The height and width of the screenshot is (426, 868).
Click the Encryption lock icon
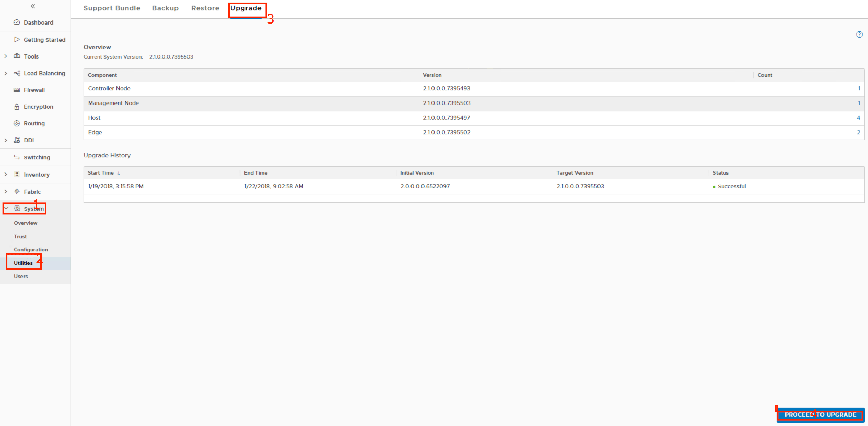click(16, 107)
